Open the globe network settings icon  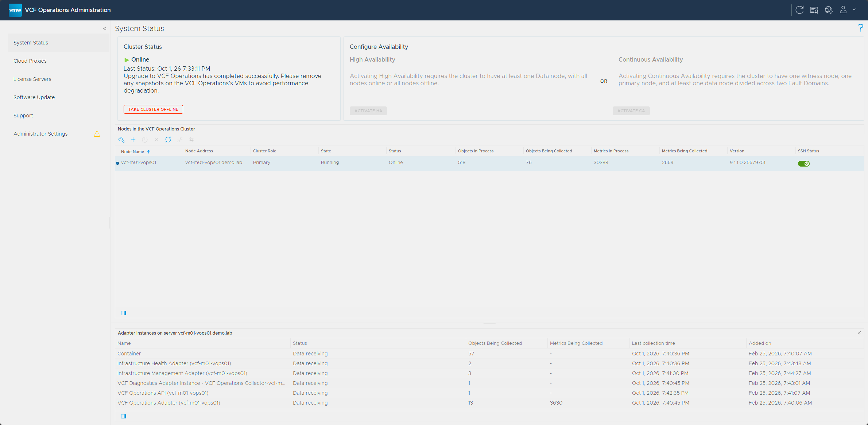tap(829, 10)
